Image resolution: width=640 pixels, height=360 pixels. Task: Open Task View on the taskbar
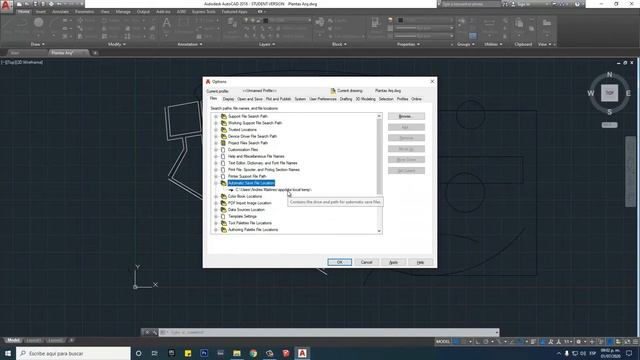(155, 353)
